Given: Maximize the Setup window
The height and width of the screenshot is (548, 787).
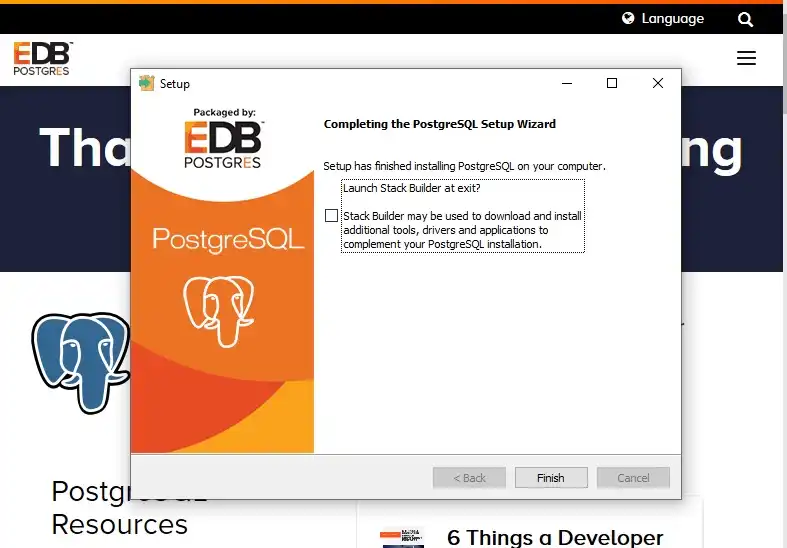Looking at the screenshot, I should 612,84.
